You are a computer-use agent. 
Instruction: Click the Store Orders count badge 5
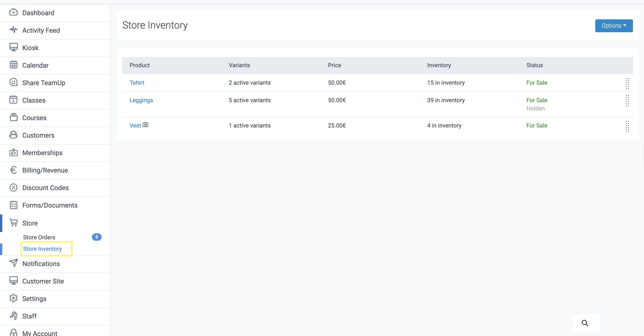[x=97, y=237]
